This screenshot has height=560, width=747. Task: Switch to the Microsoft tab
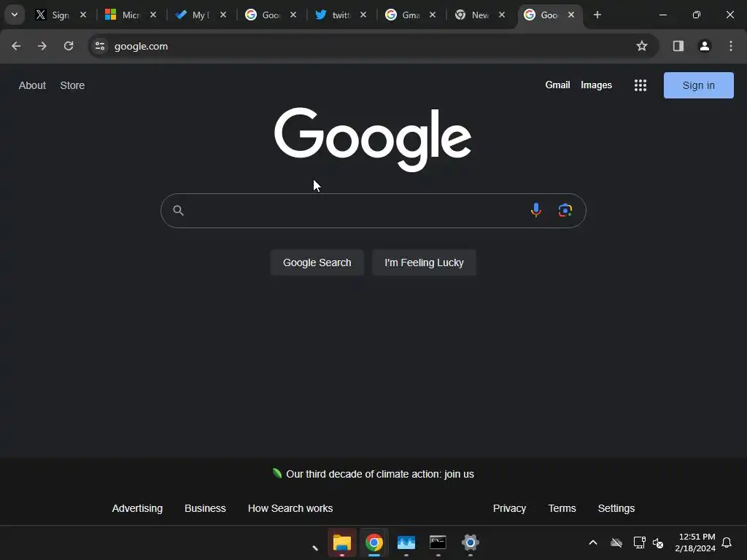point(122,15)
